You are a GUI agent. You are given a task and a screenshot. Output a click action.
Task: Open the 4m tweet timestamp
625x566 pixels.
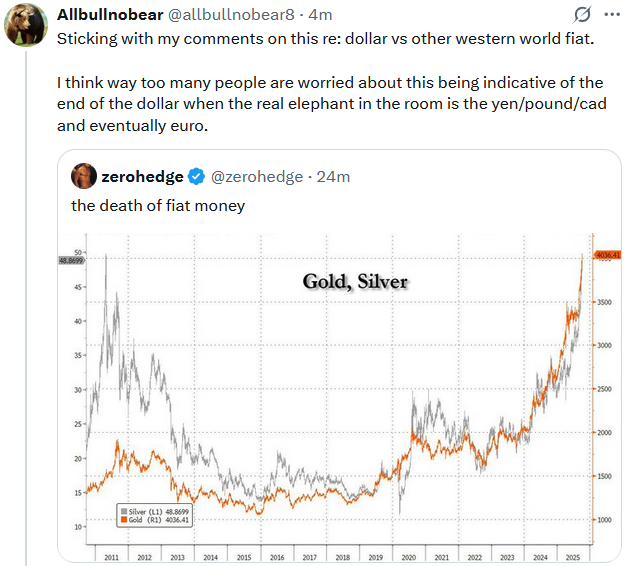coord(321,14)
